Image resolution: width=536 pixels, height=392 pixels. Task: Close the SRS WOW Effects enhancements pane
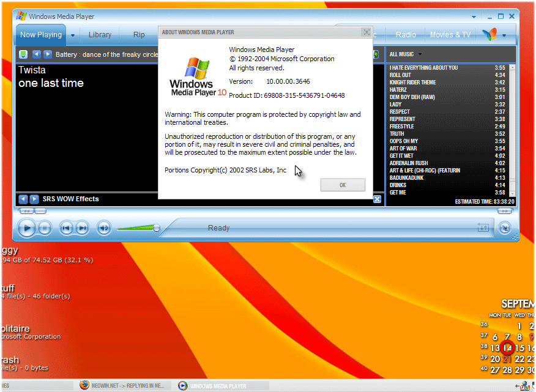[377, 199]
